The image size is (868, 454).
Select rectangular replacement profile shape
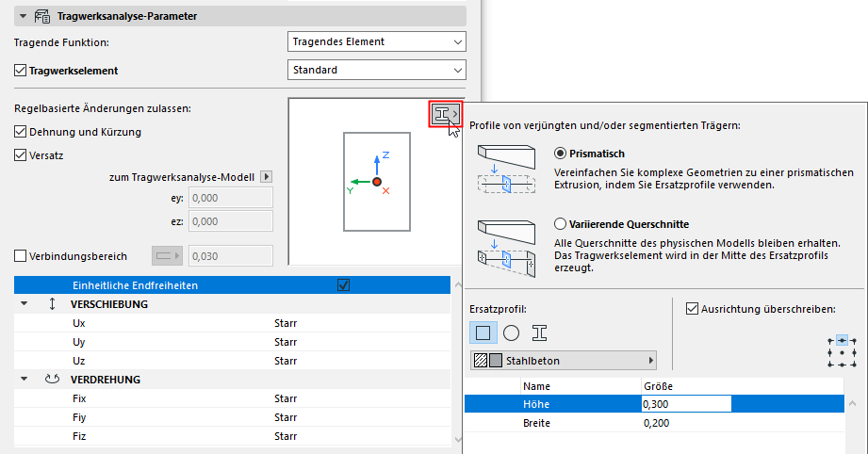[x=482, y=332]
